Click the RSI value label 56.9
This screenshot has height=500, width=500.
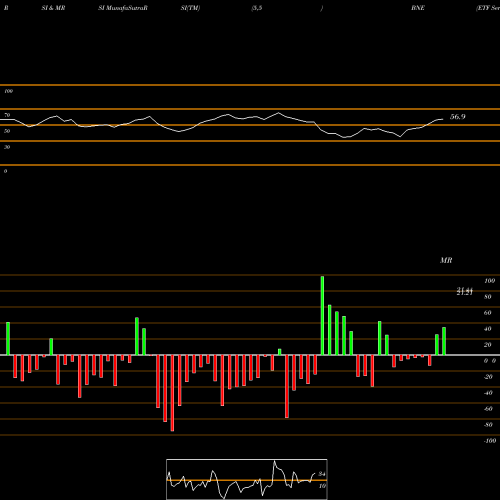457,117
